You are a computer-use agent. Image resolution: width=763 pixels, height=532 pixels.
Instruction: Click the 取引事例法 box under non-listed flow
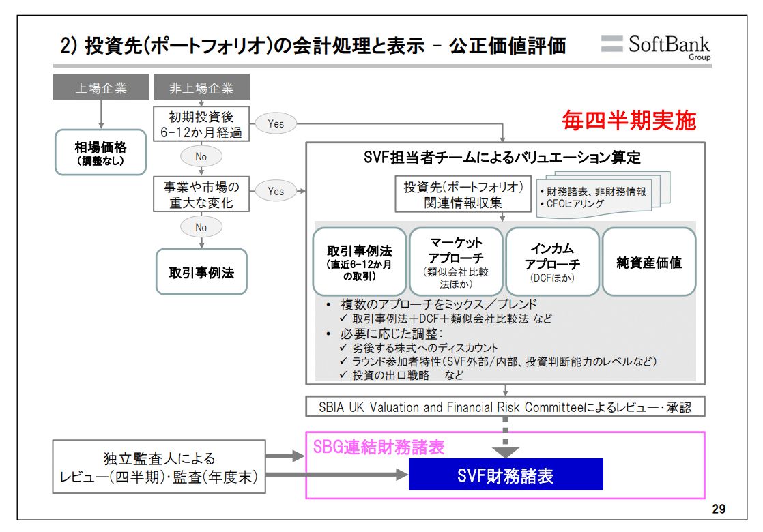(x=201, y=272)
